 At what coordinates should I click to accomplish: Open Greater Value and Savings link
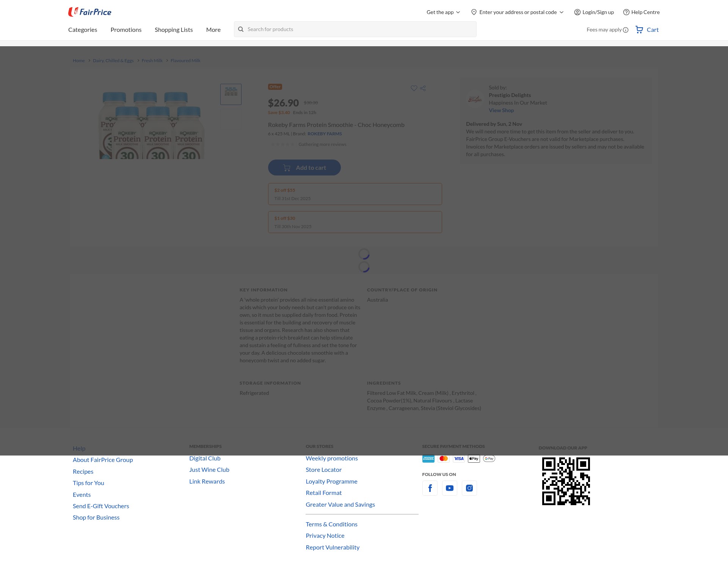340,504
